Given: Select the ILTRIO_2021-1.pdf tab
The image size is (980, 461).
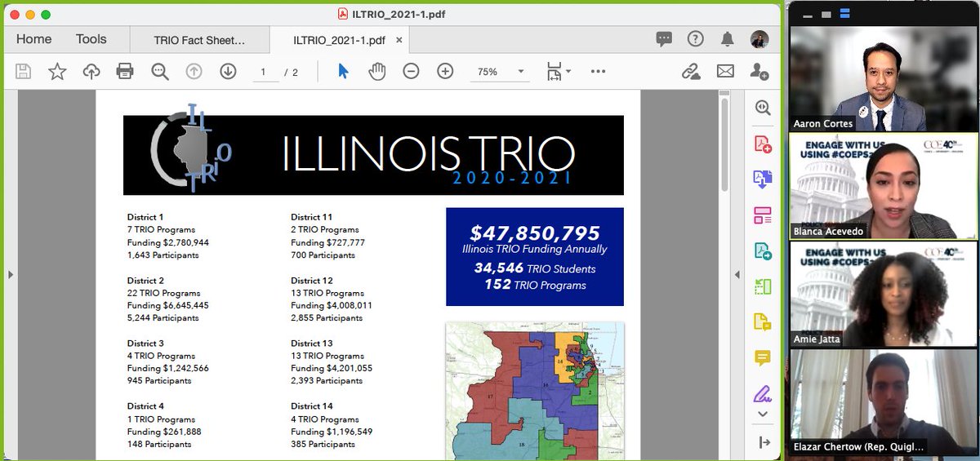Looking at the screenshot, I should pyautogui.click(x=339, y=39).
